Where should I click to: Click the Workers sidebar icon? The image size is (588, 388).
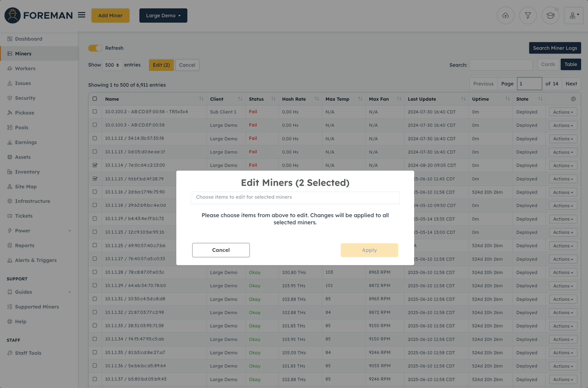[10, 68]
